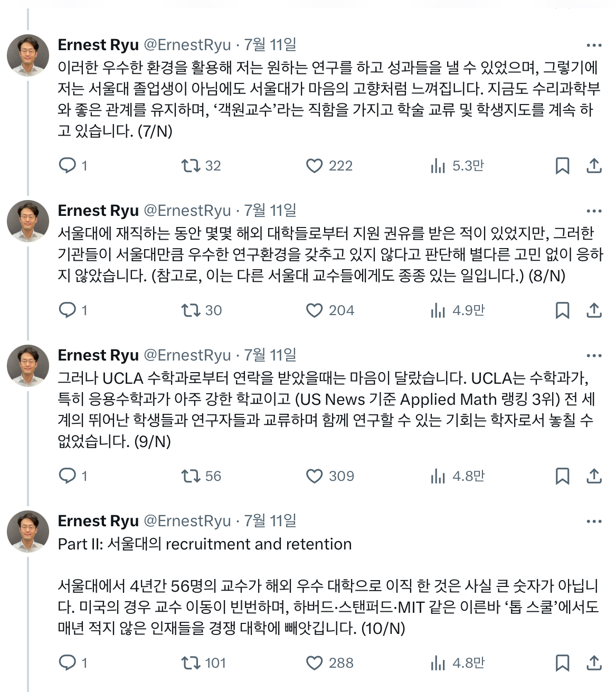This screenshot has width=616, height=692.
Task: Open more options on the (7/N) tweet
Action: tap(594, 46)
